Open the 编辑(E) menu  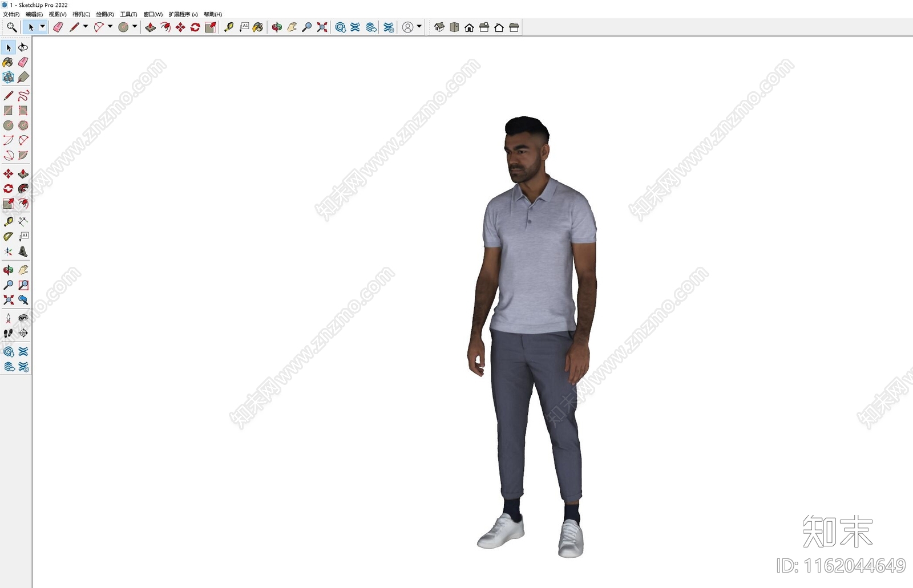pyautogui.click(x=34, y=14)
